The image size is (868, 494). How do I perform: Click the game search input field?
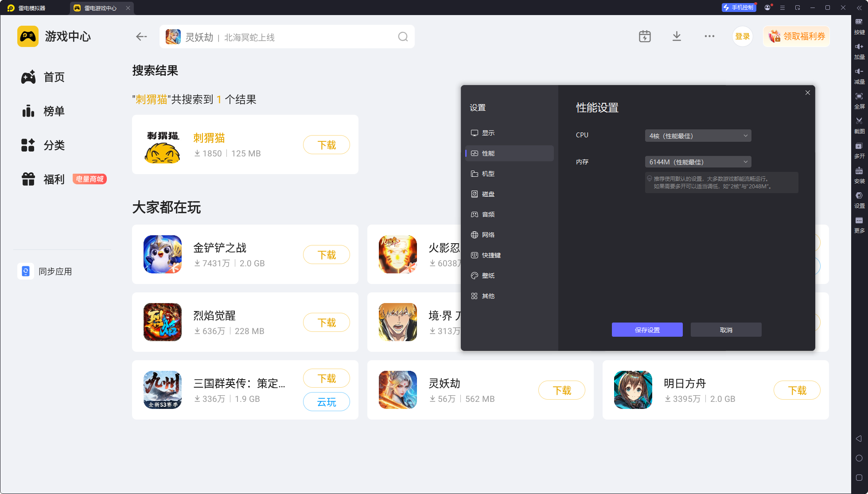(288, 37)
